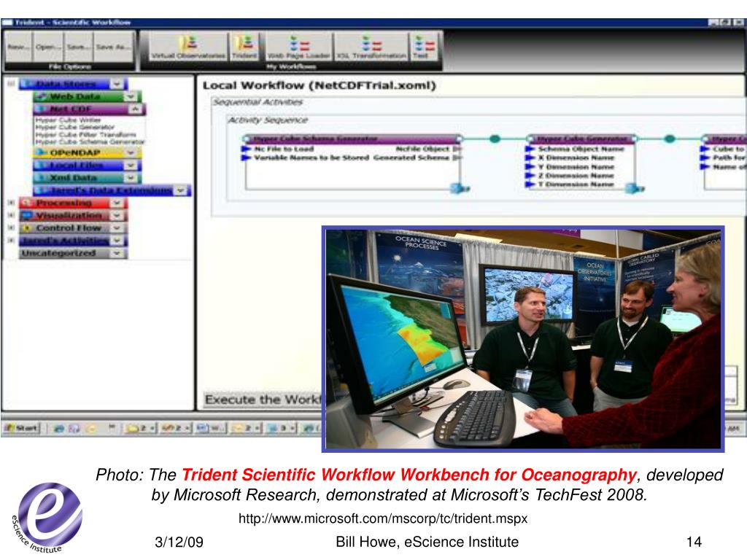Click Schema Generator node's bottom-corner cube icon
747x560 pixels.
point(460,188)
